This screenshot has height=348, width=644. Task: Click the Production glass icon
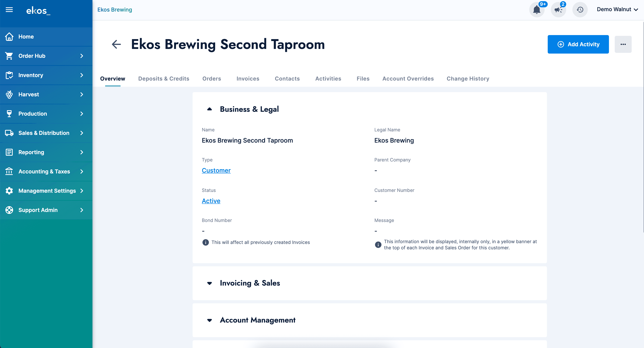pyautogui.click(x=9, y=113)
